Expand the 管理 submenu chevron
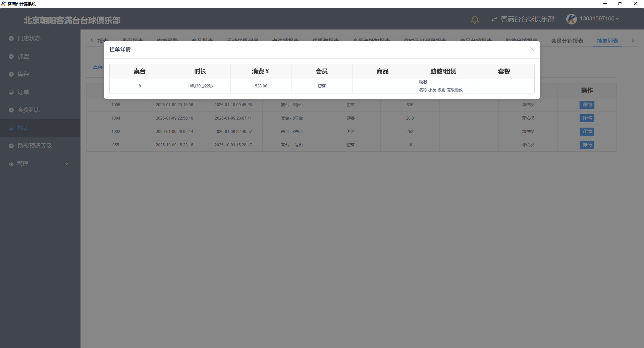644x348 pixels. point(66,164)
